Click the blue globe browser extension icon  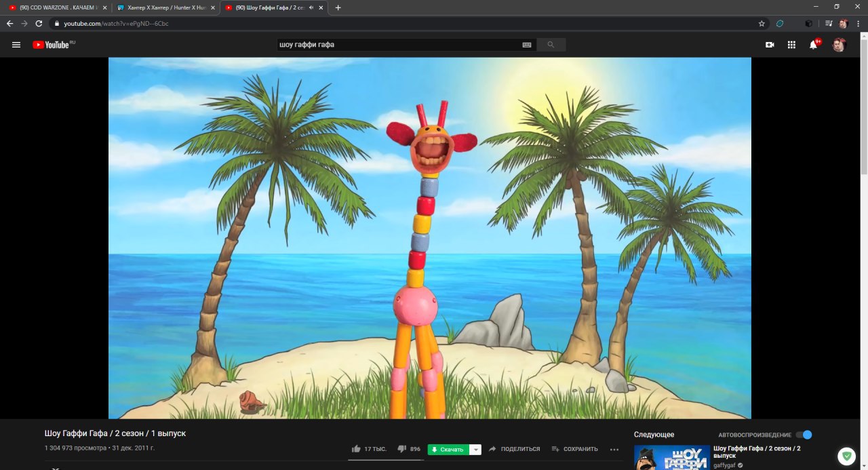(780, 23)
